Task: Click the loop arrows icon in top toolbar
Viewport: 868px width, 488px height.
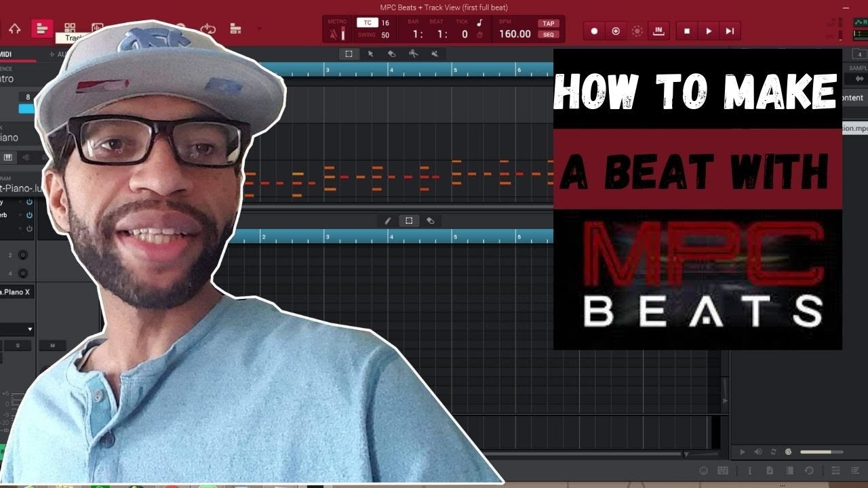Action: pyautogui.click(x=208, y=29)
